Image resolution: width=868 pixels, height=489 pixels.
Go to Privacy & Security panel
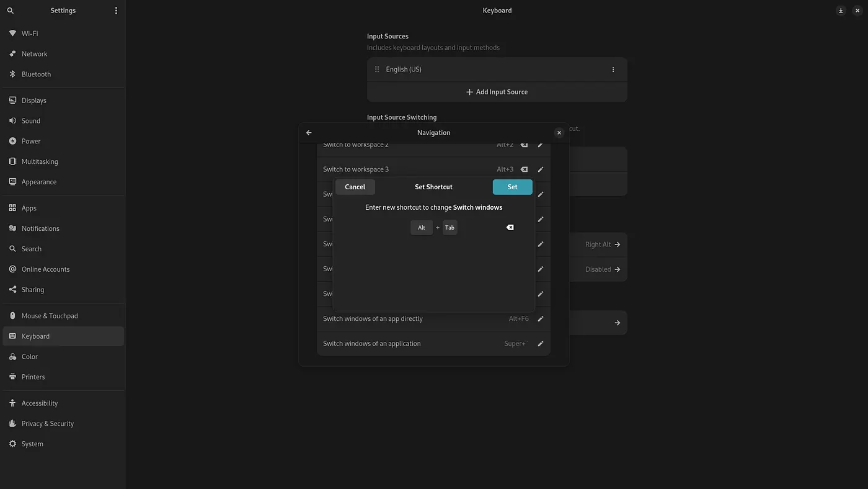[x=63, y=424]
